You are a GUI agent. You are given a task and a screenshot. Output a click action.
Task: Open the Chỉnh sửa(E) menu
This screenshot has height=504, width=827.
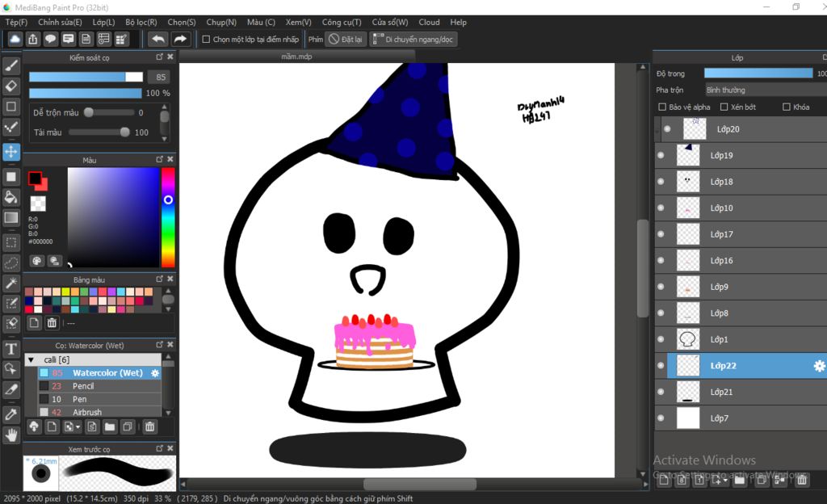tap(60, 22)
